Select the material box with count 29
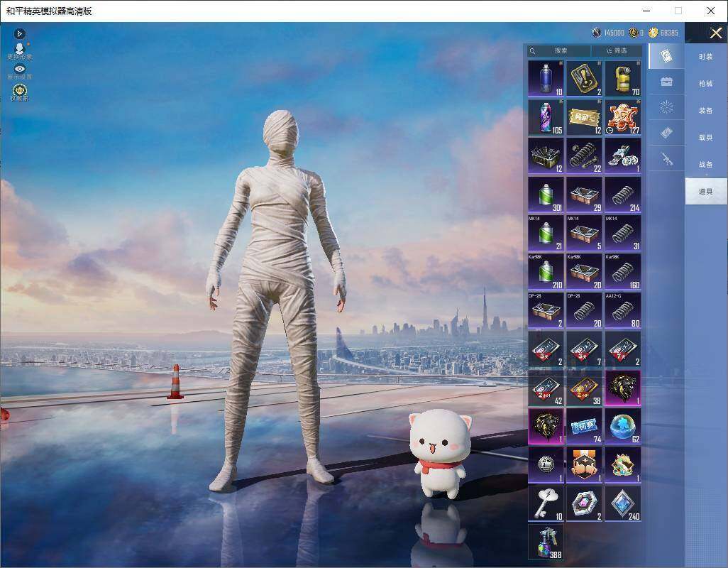 click(x=585, y=195)
